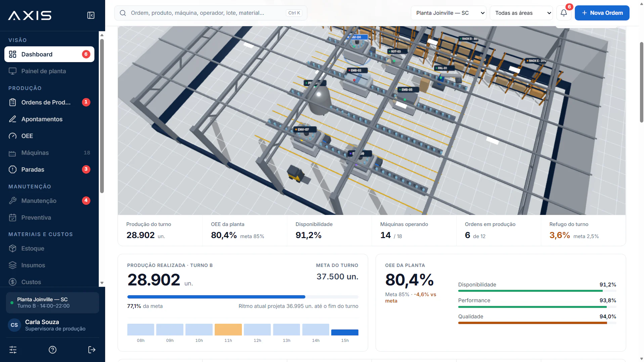Click the Dashboard grid icon
This screenshot has width=644, height=362.
pos(12,54)
